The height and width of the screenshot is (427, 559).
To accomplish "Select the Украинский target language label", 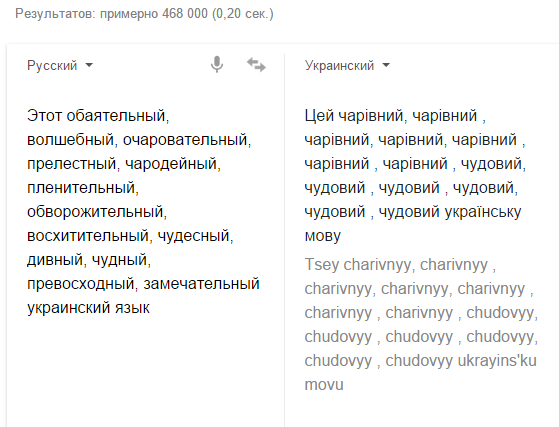I will click(339, 66).
